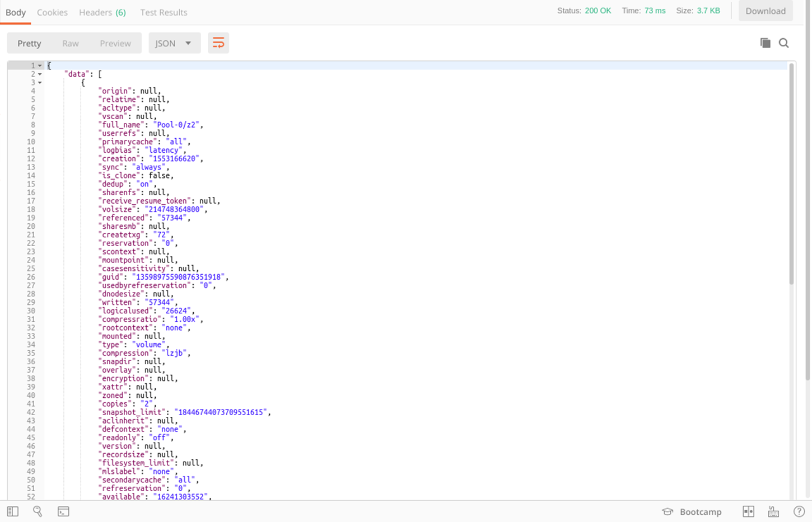This screenshot has height=522, width=812.
Task: Open the Postman console icon
Action: (x=63, y=511)
